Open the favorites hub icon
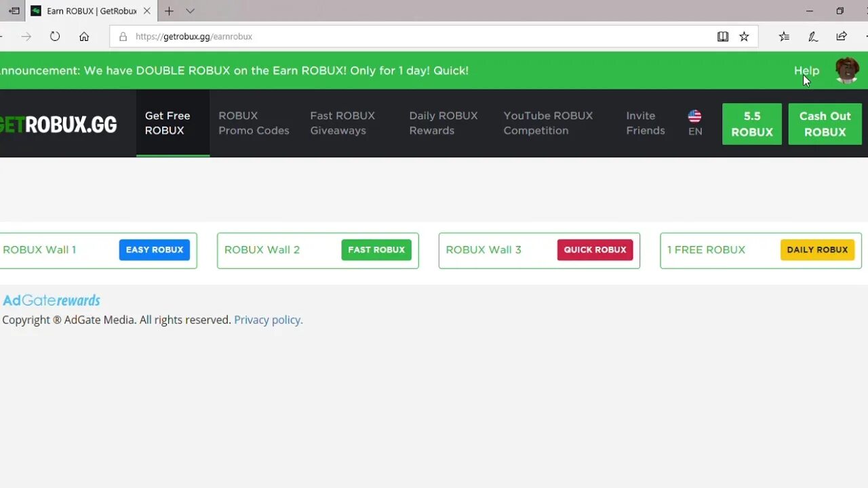868x488 pixels. point(785,37)
